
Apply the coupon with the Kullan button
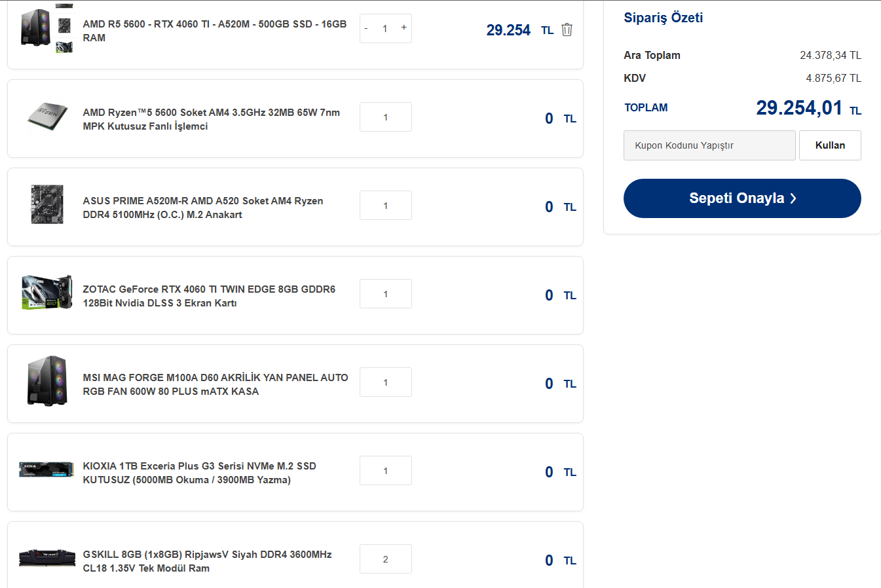point(830,145)
